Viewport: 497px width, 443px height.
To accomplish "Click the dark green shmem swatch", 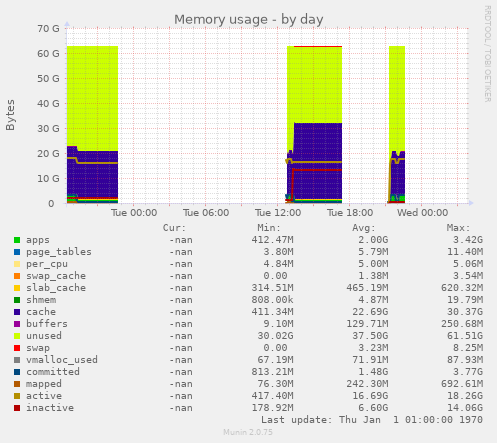I will pyautogui.click(x=17, y=300).
